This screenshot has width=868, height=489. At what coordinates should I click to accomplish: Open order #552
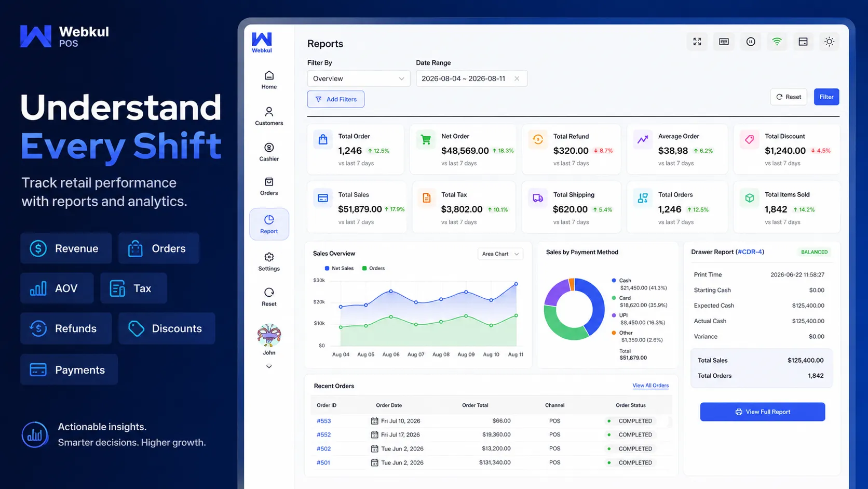click(x=323, y=434)
